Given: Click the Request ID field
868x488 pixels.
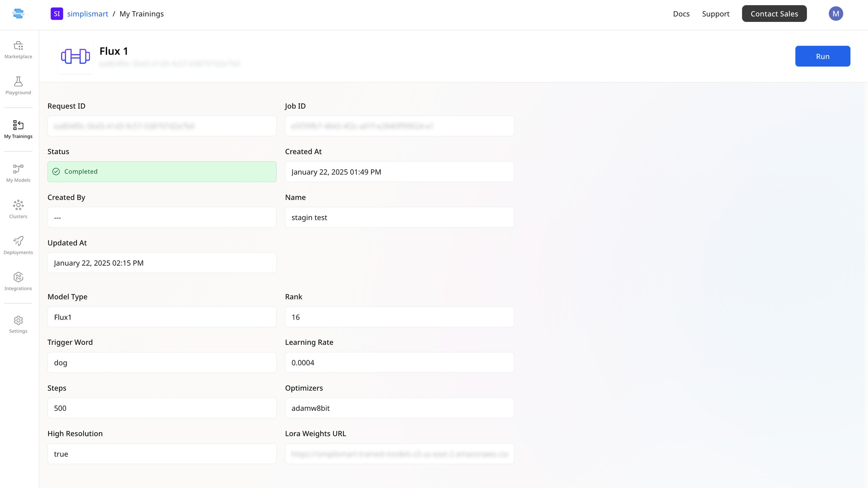Looking at the screenshot, I should 162,126.
